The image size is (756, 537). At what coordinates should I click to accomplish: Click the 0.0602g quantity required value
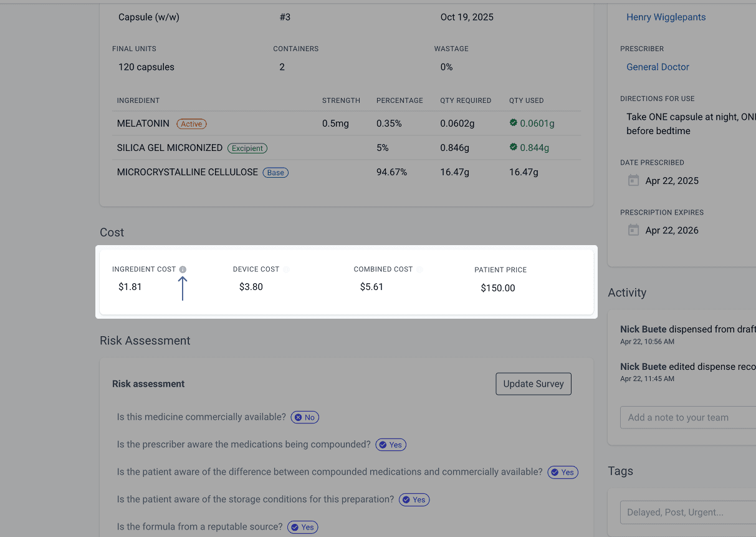(x=457, y=123)
